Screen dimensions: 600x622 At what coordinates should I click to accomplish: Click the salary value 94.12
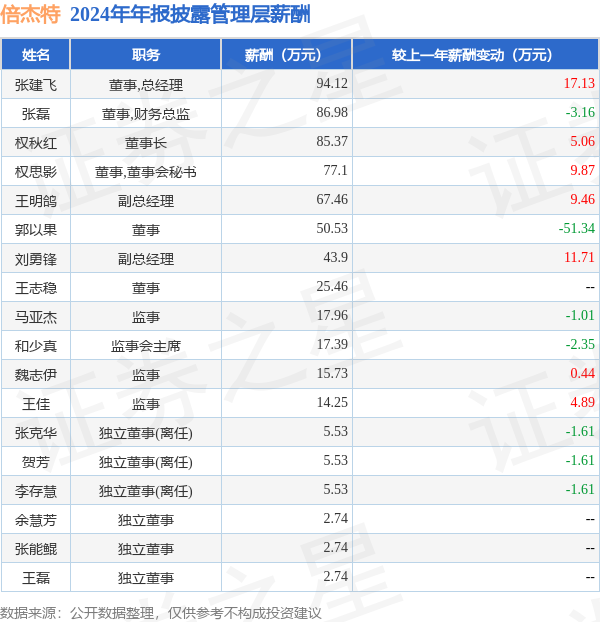[332, 83]
